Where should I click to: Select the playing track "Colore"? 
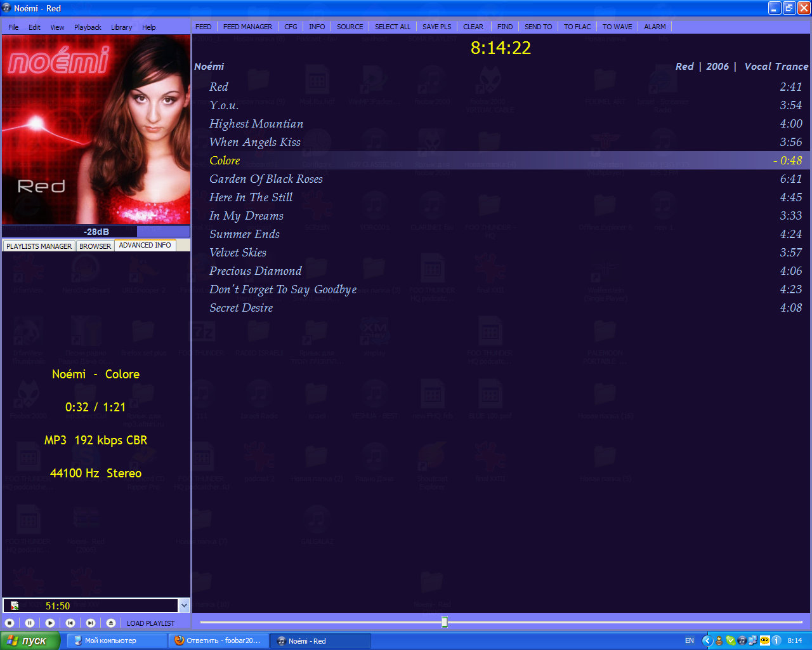(x=501, y=161)
